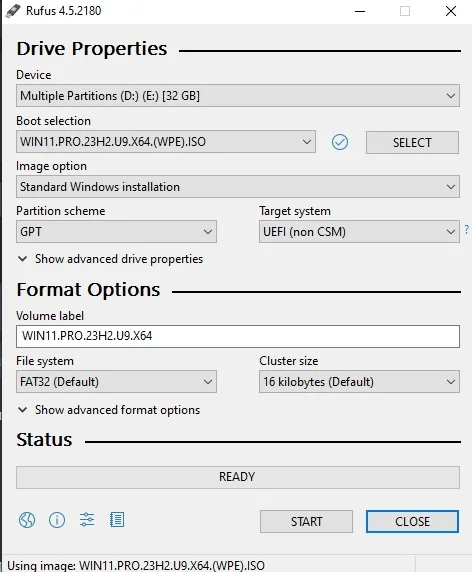Open the Partition scheme GPT dropdown
Image resolution: width=472 pixels, height=572 pixels.
(x=116, y=232)
